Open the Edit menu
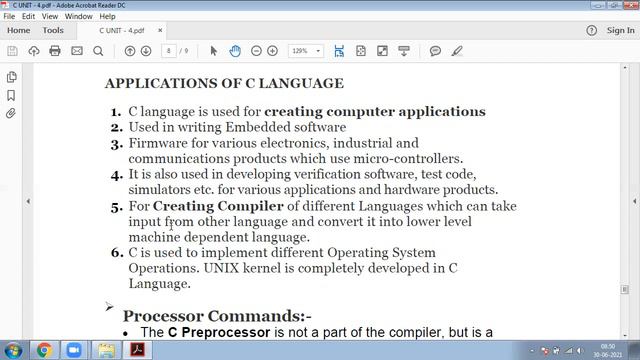The image size is (640, 360). coord(28,16)
